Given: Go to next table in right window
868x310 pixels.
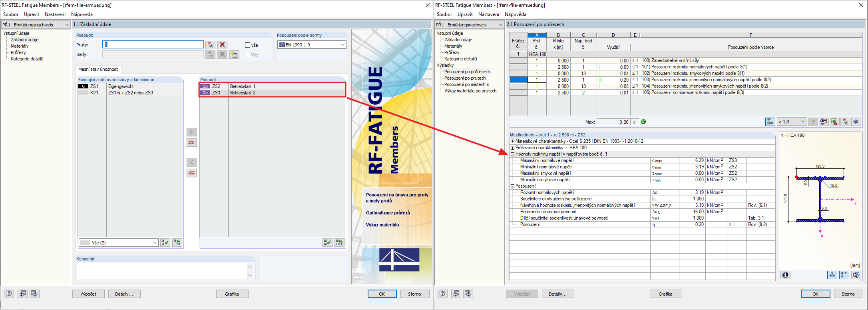Looking at the screenshot, I should (x=468, y=294).
